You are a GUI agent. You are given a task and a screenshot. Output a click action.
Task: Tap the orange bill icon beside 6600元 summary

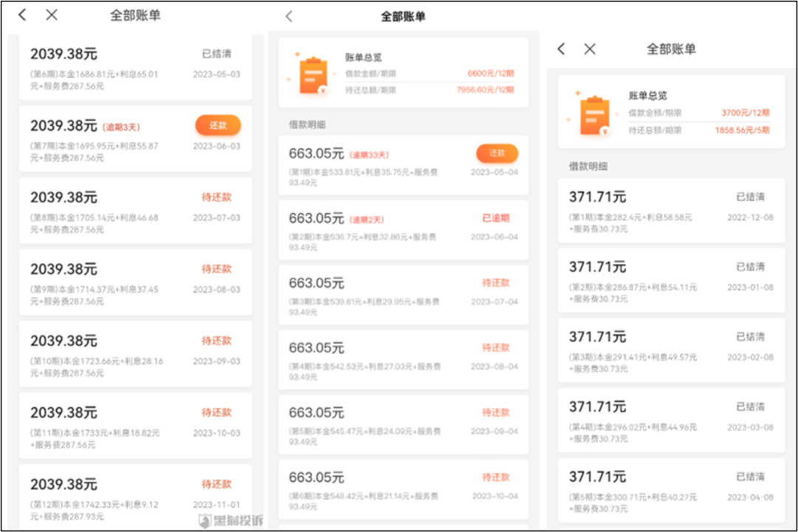pos(313,73)
